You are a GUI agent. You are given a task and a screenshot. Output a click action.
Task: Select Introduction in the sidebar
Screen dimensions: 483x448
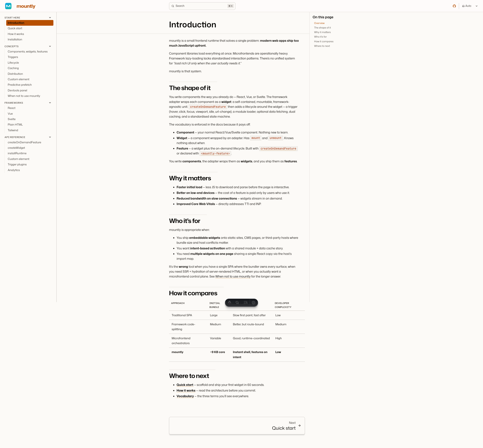click(16, 23)
